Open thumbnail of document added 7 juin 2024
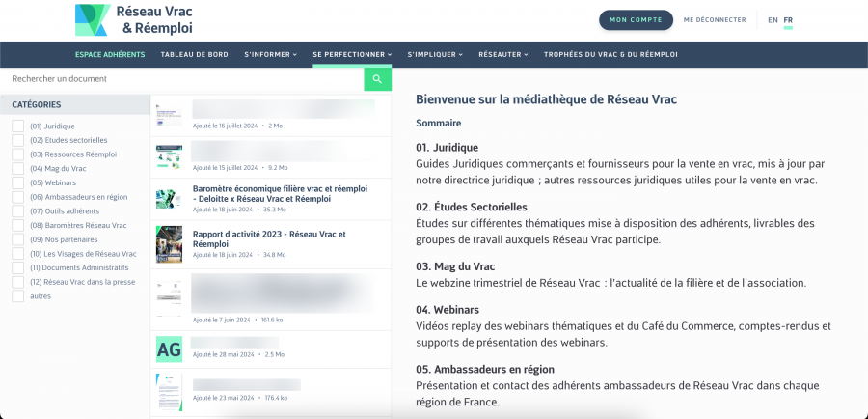The image size is (868, 419). point(169,298)
